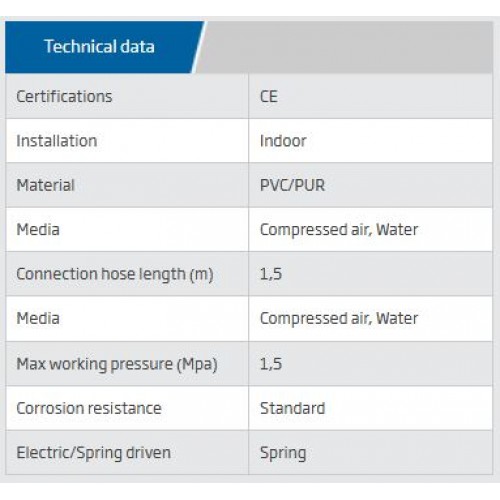Select the Electric/Spring driven label
The image size is (500, 500).
point(94,453)
